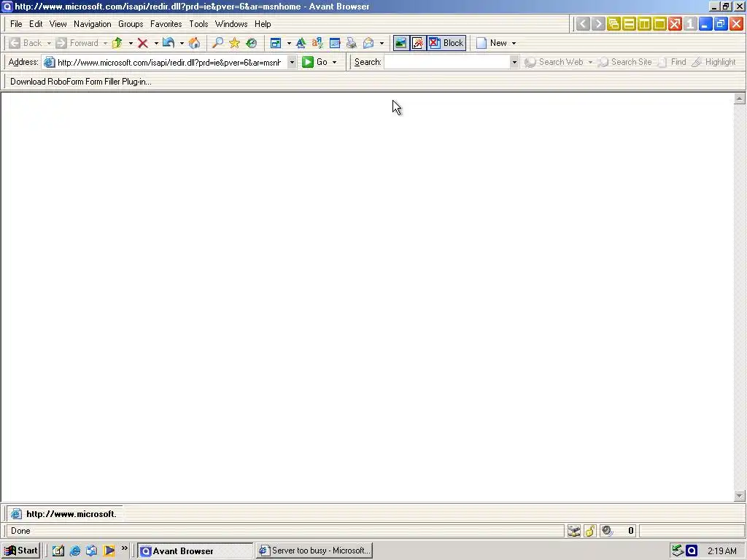Image resolution: width=747 pixels, height=560 pixels.
Task: Click the Back button
Action: click(26, 43)
